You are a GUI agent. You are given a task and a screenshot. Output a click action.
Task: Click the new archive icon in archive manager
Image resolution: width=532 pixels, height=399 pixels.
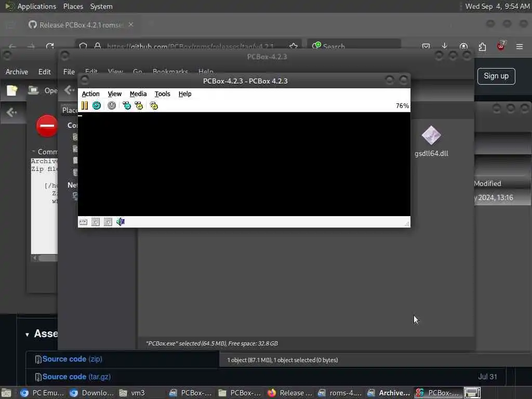(x=12, y=90)
